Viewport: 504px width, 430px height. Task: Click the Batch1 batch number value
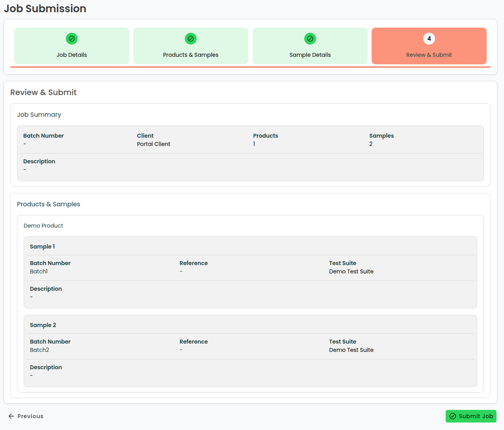39,271
